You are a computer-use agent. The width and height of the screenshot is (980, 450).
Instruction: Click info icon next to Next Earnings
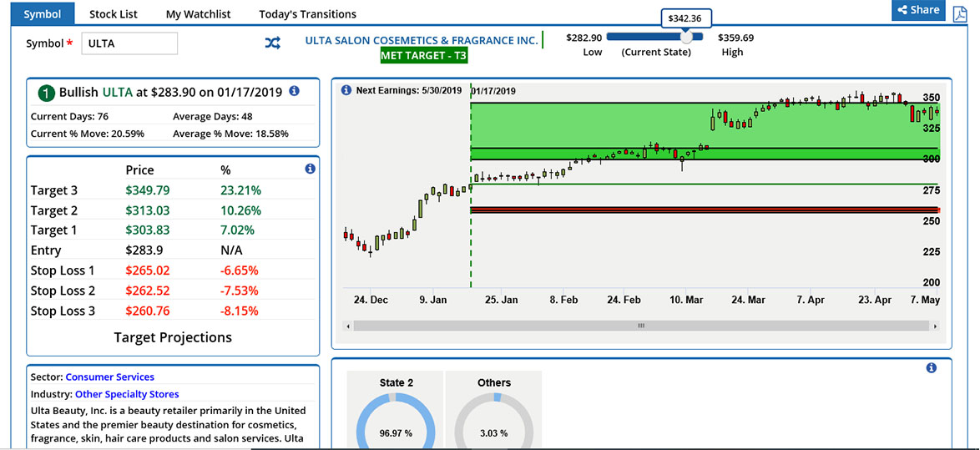point(346,90)
